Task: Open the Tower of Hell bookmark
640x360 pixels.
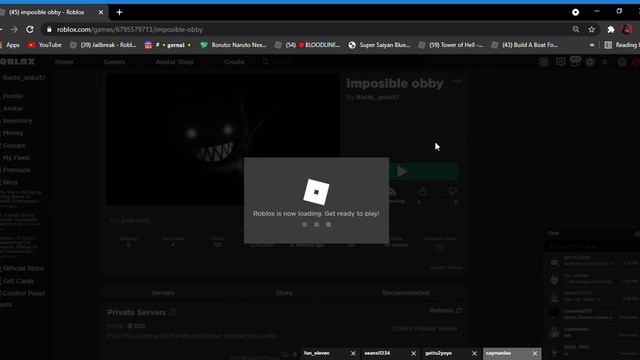Action: point(451,45)
